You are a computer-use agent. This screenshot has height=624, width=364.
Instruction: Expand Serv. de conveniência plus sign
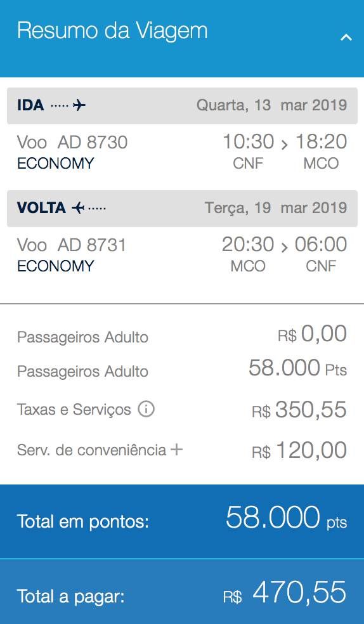click(176, 450)
